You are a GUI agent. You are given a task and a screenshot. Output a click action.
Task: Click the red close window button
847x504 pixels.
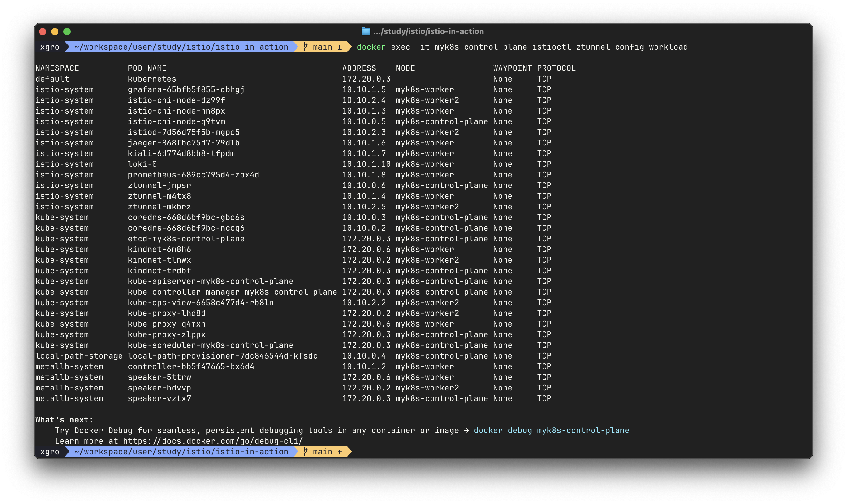[x=43, y=32]
